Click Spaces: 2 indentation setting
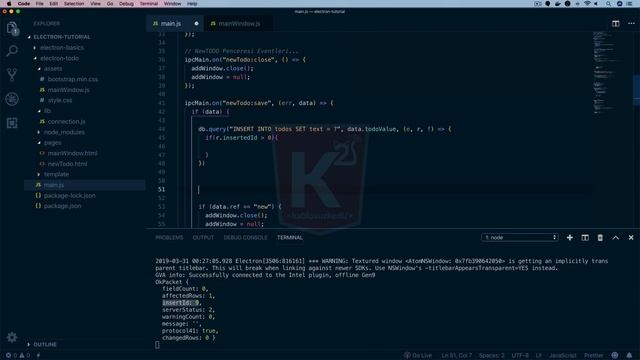The width and height of the screenshot is (640, 360). pyautogui.click(x=491, y=356)
